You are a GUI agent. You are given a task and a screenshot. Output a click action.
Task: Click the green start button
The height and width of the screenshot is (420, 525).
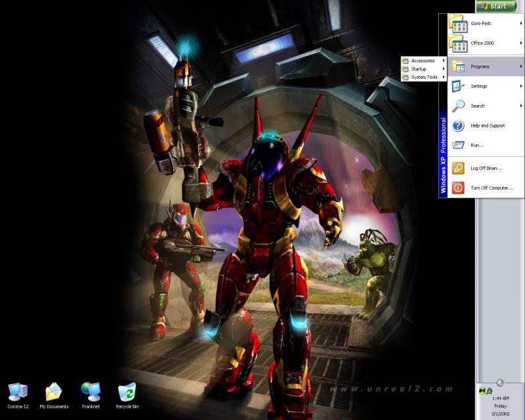pos(497,6)
